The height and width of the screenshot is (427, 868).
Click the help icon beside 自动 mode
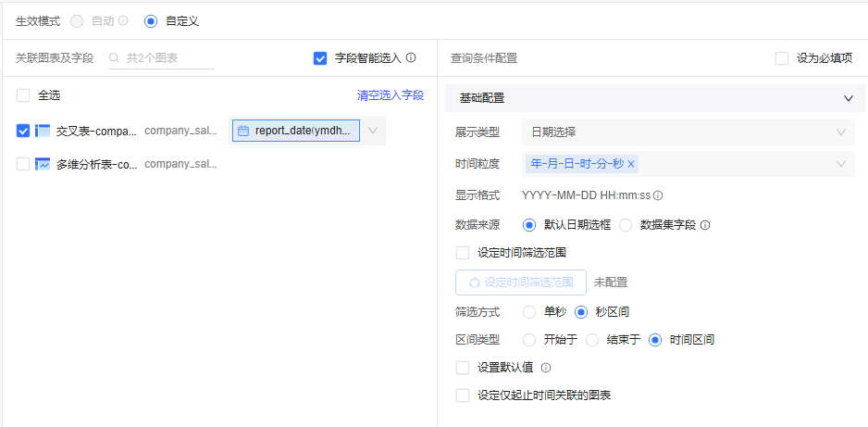coord(123,20)
